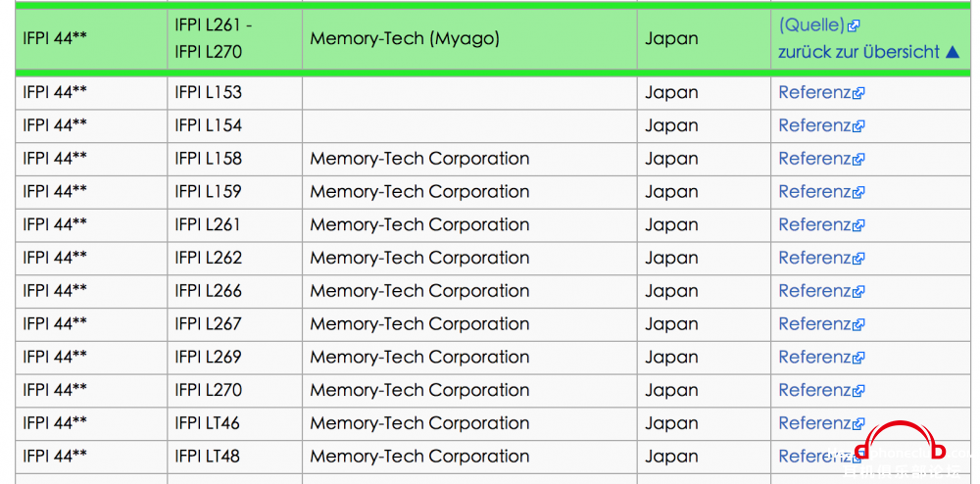Click external-link icon in IFPI L159 row
The image size is (980, 484).
tap(858, 192)
